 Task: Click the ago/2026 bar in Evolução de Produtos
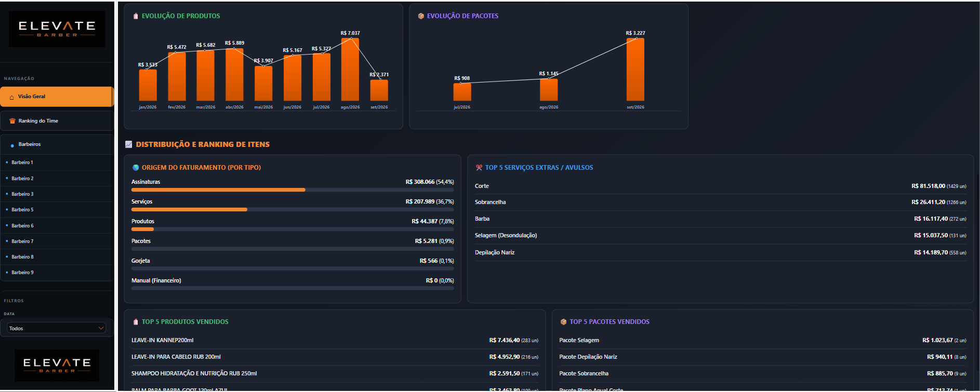pyautogui.click(x=350, y=70)
